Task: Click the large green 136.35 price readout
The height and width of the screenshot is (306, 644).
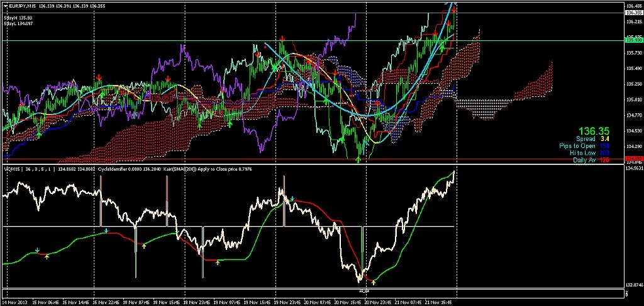Action: [594, 132]
